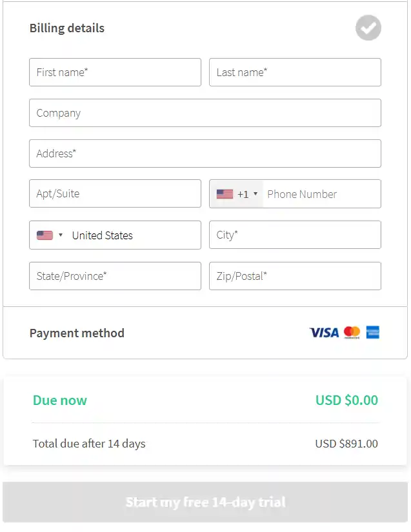Click the Visa card icon

click(324, 333)
